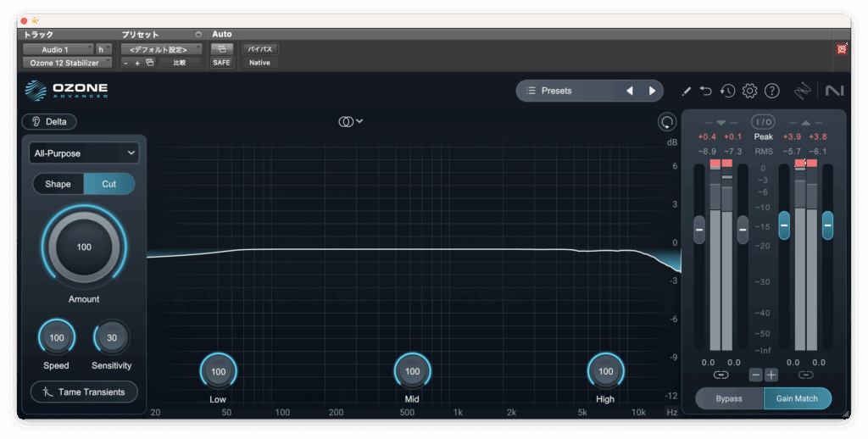Enable the Bypass toggle in Ozone

729,398
